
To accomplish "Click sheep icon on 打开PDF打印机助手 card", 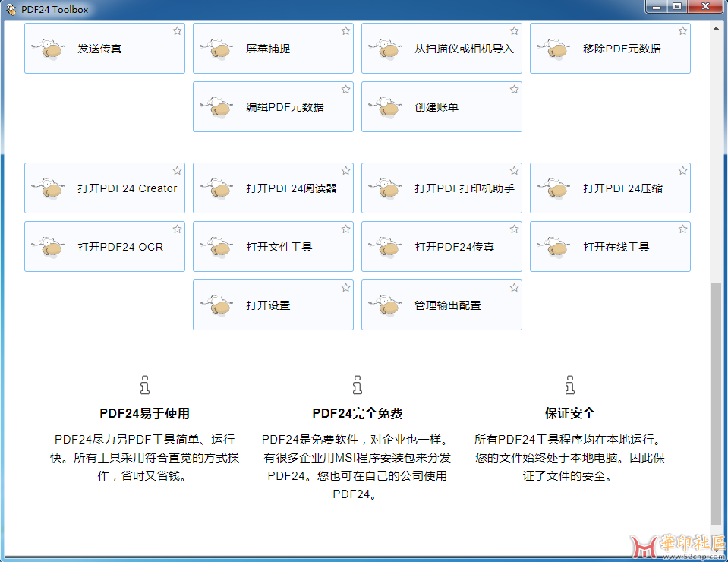I will coord(386,188).
